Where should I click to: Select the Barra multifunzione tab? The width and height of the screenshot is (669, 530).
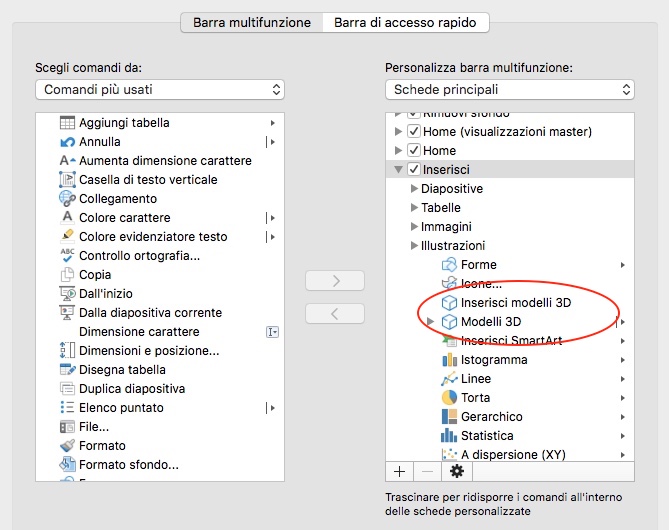pyautogui.click(x=252, y=23)
